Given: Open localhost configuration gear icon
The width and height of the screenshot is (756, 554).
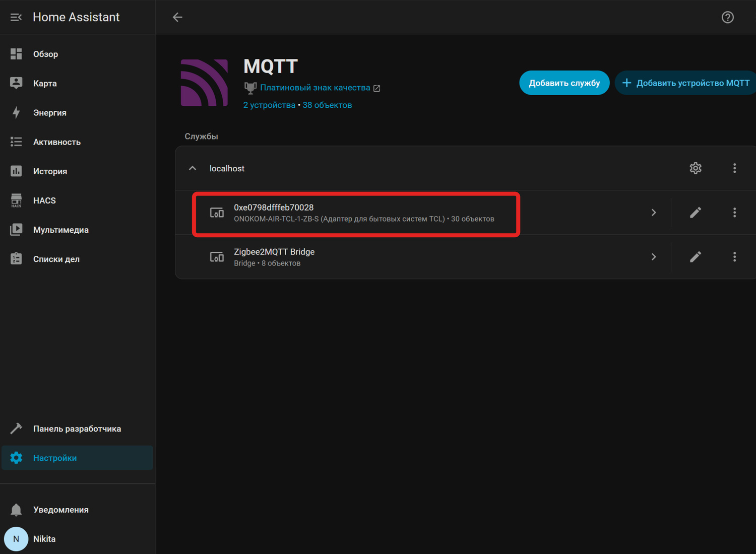Looking at the screenshot, I should (696, 168).
